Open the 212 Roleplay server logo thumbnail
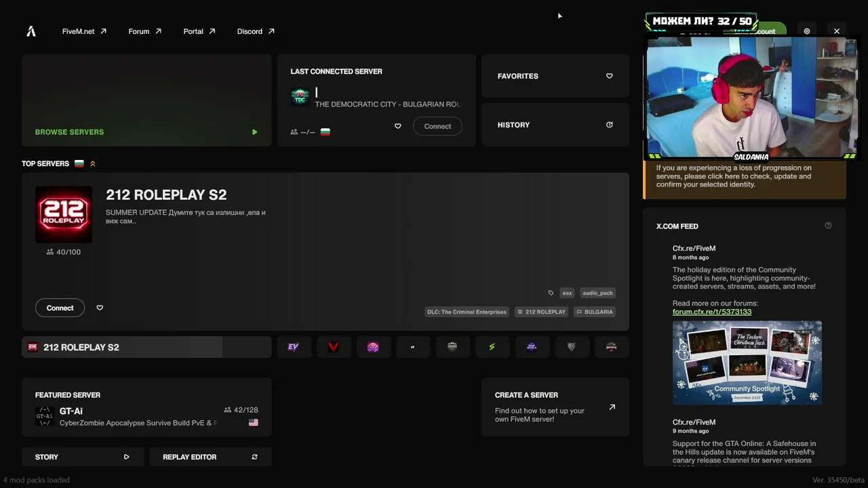Viewport: 868px width, 488px height. coord(64,214)
